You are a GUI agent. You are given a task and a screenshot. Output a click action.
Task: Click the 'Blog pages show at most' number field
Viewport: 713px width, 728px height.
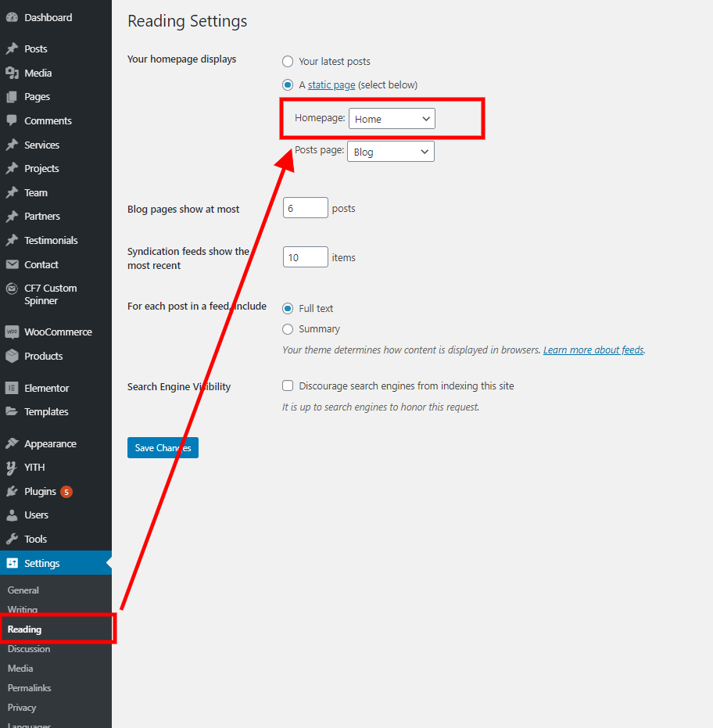click(305, 208)
